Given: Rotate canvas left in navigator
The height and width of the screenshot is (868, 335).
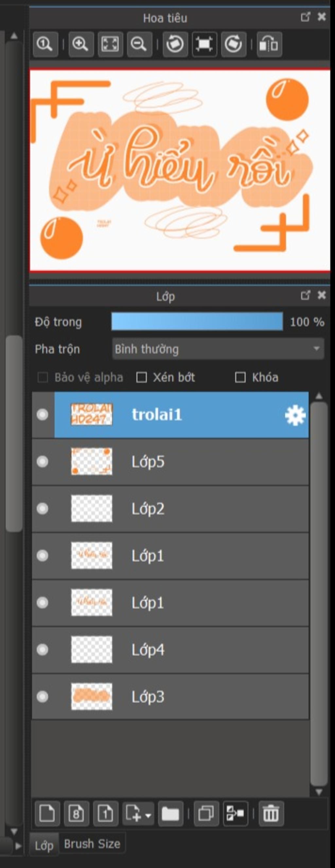Looking at the screenshot, I should 175,44.
